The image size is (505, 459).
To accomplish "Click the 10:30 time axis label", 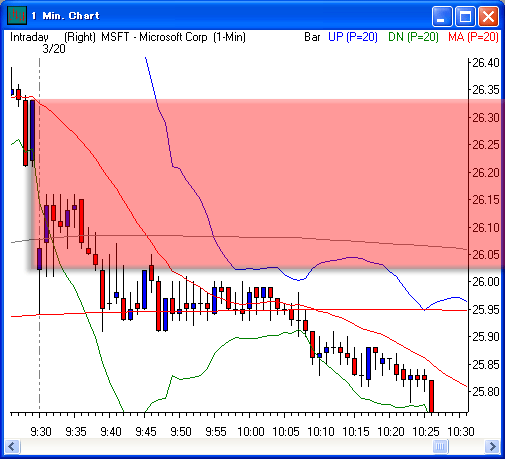I will point(461,432).
